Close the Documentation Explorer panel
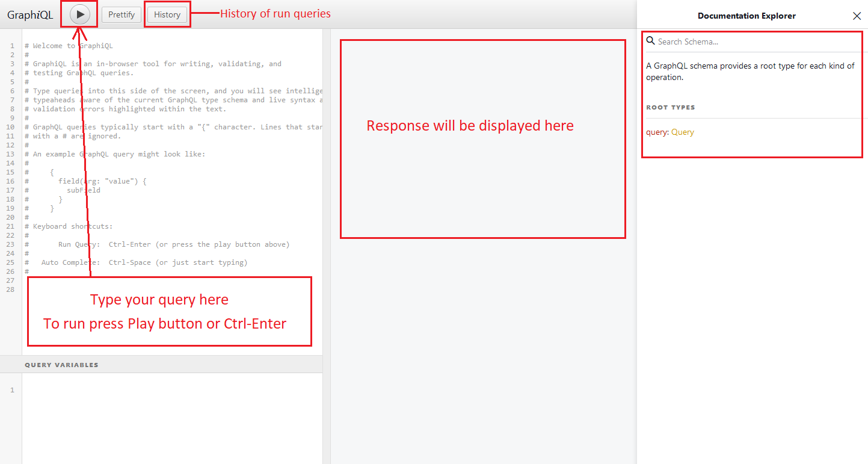Viewport: 868px width, 464px height. pos(857,16)
